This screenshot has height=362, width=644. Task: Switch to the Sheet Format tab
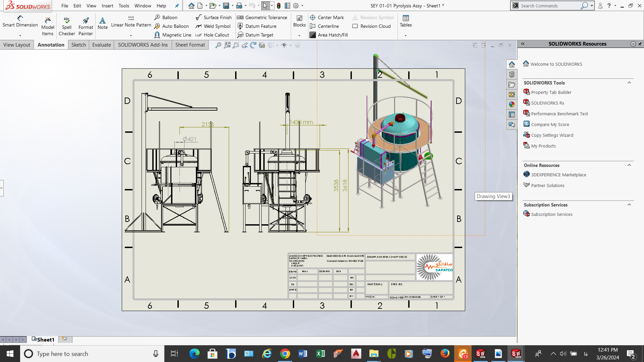(x=190, y=45)
